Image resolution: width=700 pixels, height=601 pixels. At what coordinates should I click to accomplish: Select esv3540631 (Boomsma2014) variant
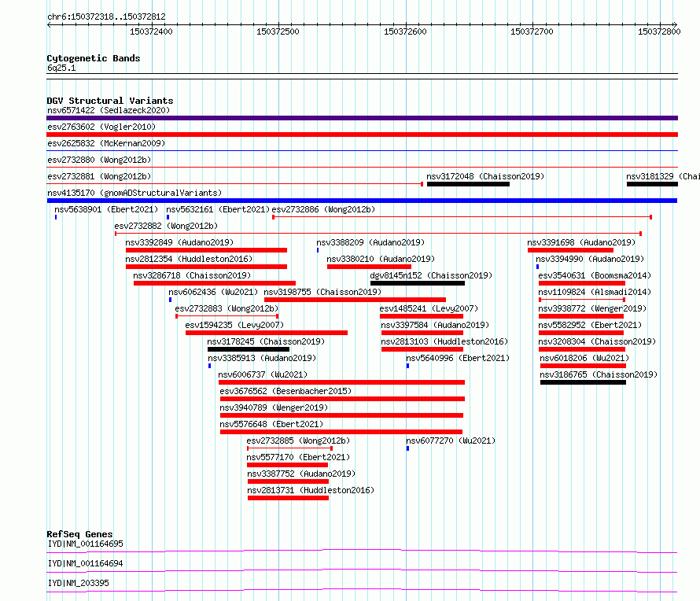[595, 275]
